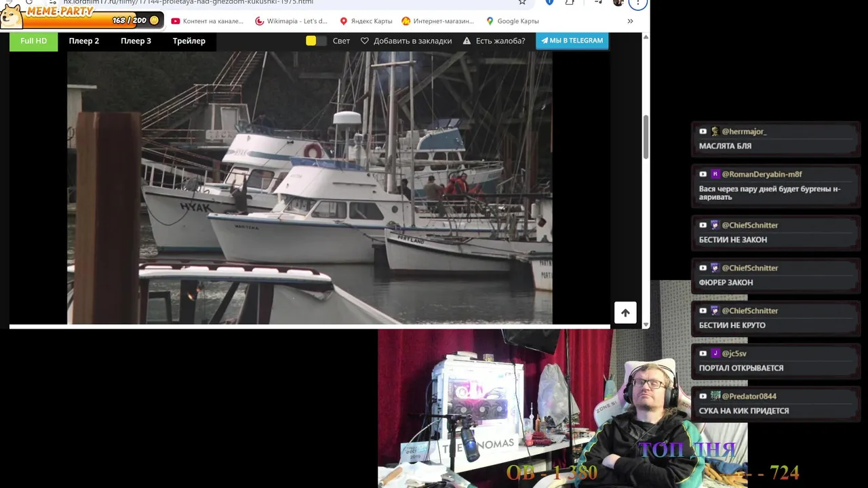The height and width of the screenshot is (488, 868).
Task: Click the scrollbar down arrow
Action: click(646, 325)
